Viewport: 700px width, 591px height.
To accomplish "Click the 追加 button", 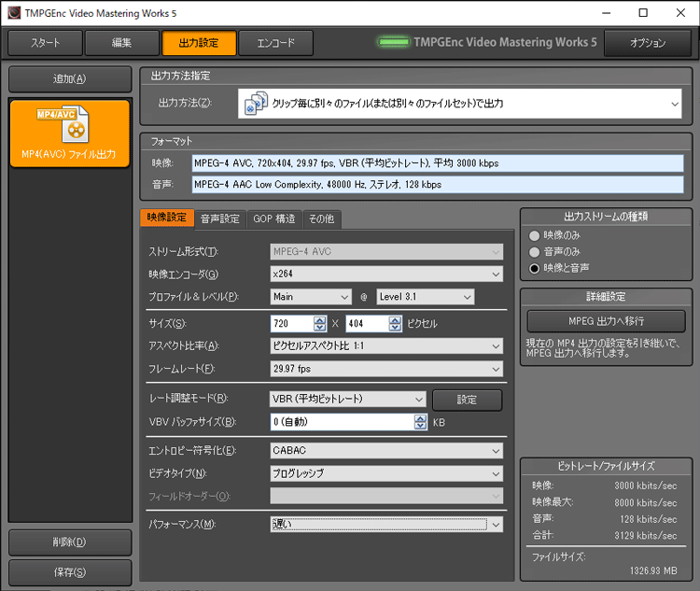I will (69, 79).
